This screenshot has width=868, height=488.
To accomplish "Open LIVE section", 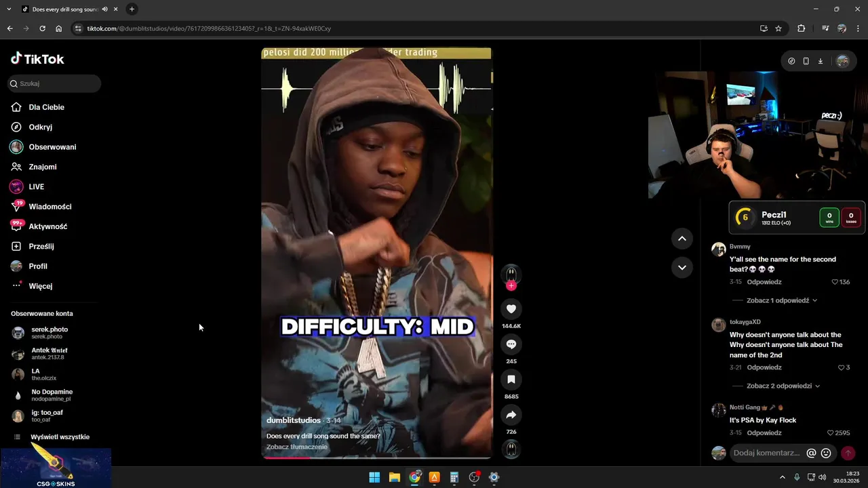I will tap(36, 186).
